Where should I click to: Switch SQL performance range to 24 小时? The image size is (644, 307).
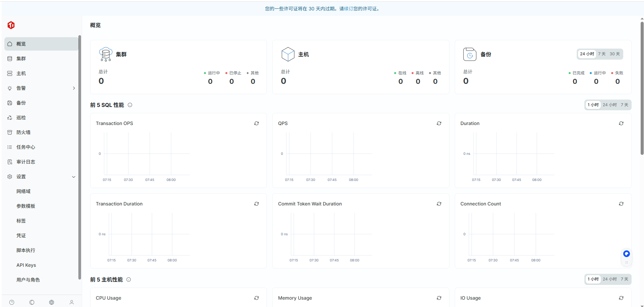point(610,105)
